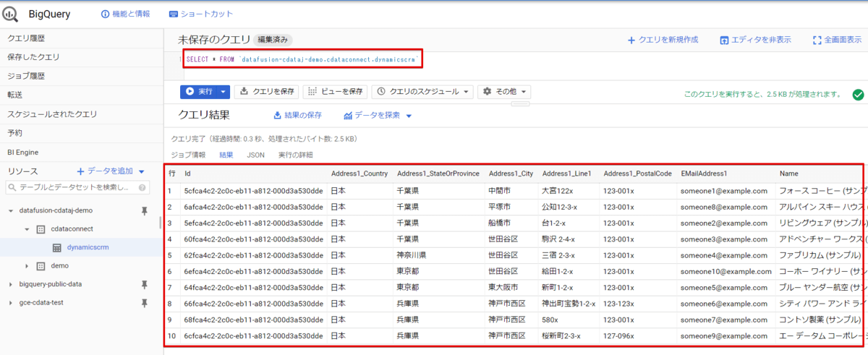
Task: Switch to 実行の詳細 tab
Action: pos(296,155)
